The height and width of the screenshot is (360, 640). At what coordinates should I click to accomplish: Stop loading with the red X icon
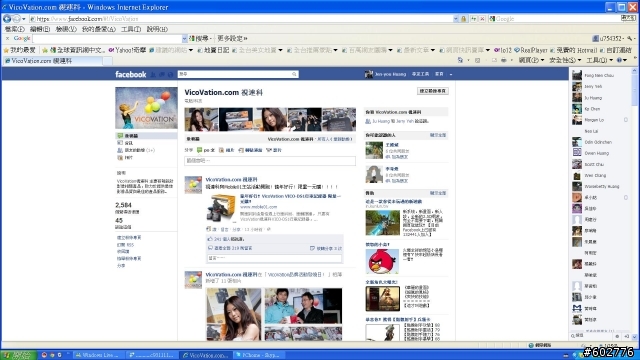coord(482,19)
